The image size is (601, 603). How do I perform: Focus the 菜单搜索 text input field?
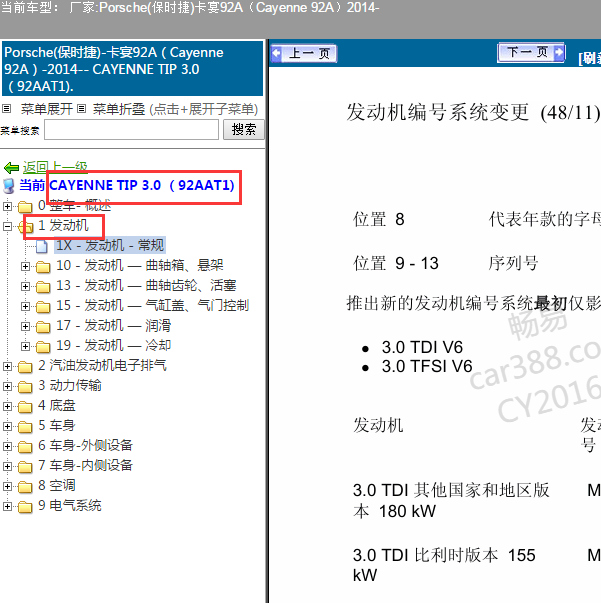[x=132, y=130]
